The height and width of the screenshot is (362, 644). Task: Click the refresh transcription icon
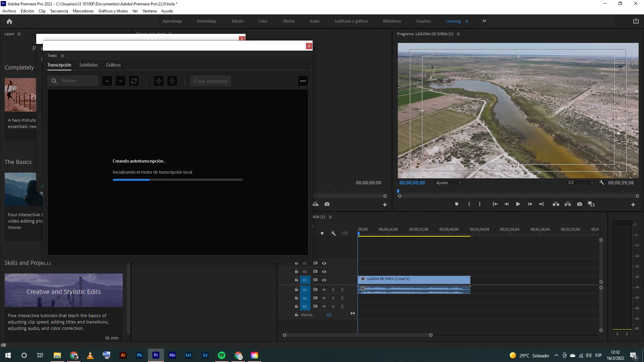(x=134, y=81)
